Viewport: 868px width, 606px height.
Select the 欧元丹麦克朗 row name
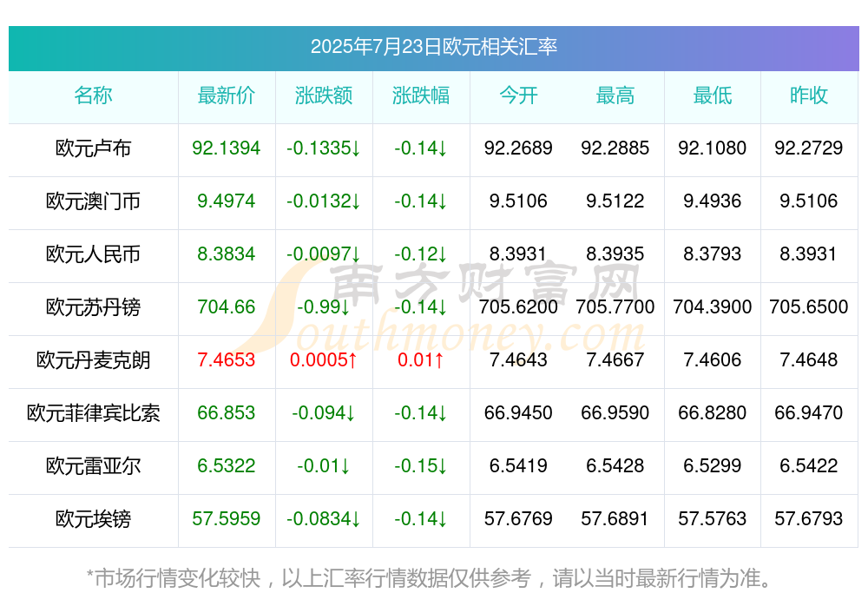pyautogui.click(x=93, y=360)
